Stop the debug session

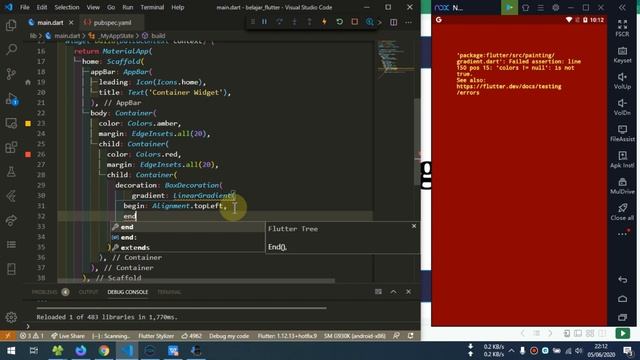[354, 22]
